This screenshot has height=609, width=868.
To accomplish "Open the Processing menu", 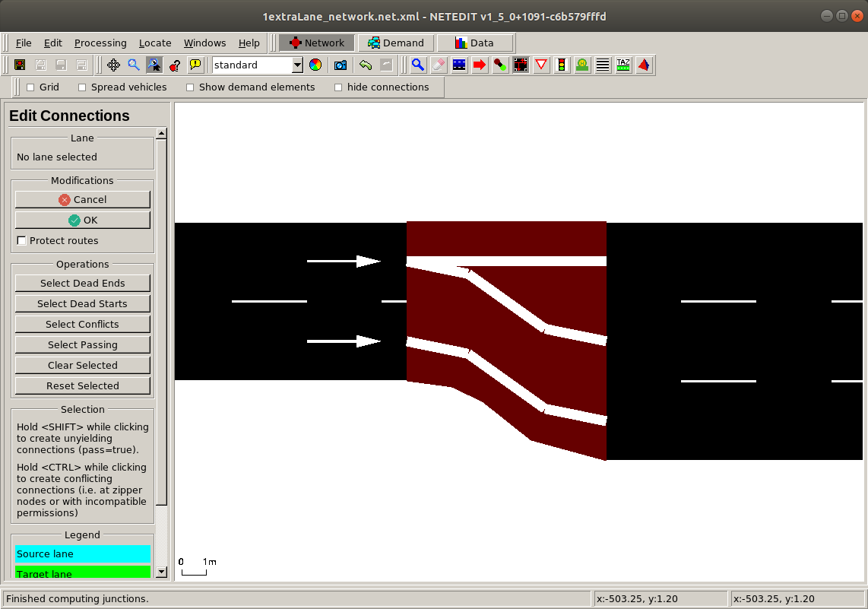I will [x=100, y=43].
